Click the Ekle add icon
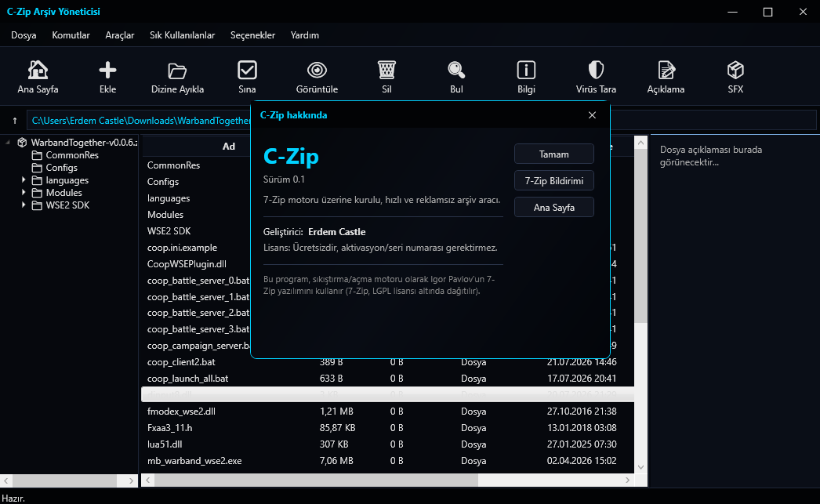 (107, 70)
